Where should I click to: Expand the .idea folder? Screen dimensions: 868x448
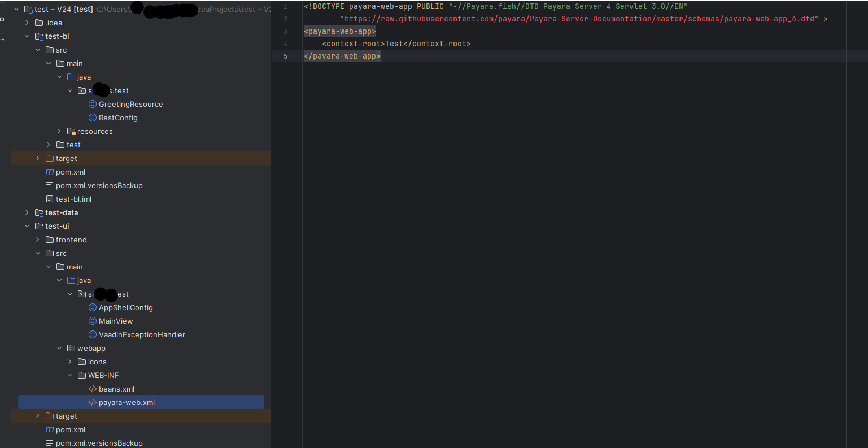[27, 23]
